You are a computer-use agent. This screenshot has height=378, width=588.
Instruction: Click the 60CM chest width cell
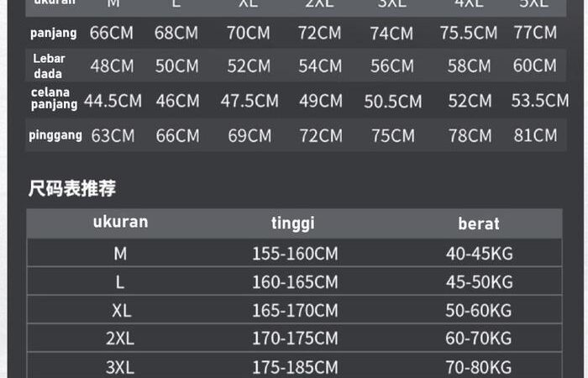point(534,66)
